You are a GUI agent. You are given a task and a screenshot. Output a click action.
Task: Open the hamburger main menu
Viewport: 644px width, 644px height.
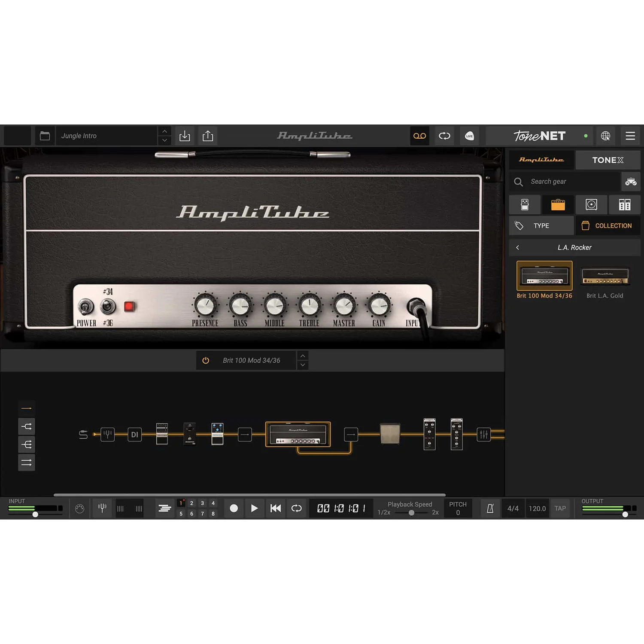click(630, 136)
